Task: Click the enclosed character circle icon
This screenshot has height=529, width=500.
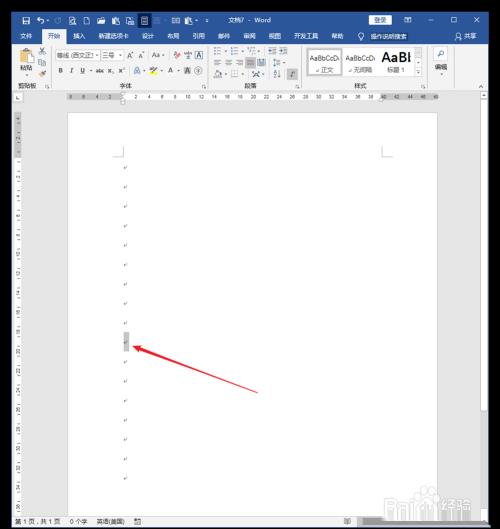Action: click(x=199, y=71)
